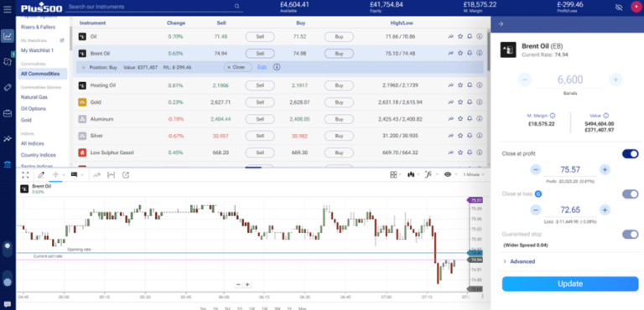Open the bank funds icon in left sidebar

click(8, 165)
